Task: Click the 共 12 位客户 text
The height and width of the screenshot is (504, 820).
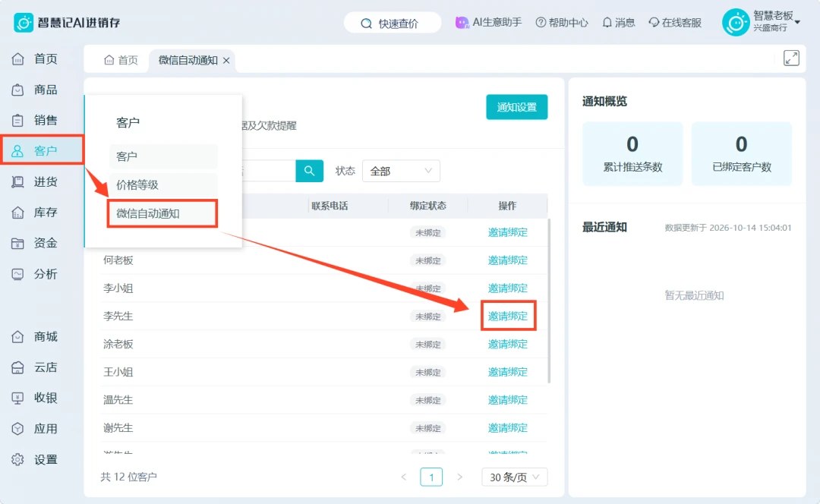Action: click(128, 477)
